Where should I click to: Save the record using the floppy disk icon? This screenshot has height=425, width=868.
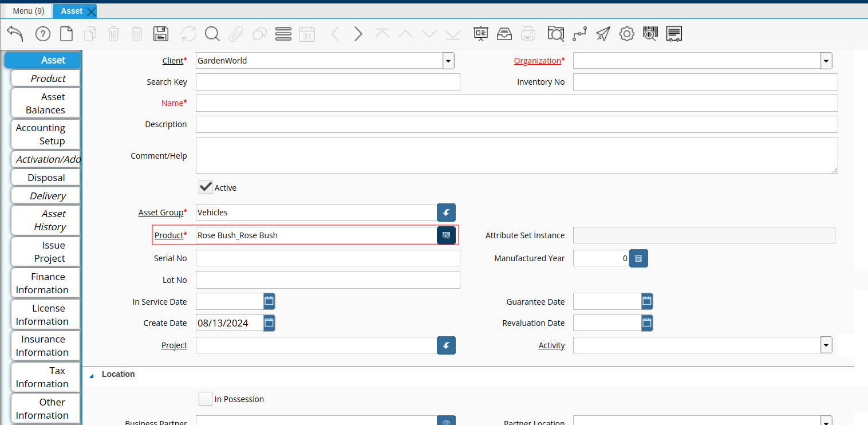click(x=161, y=34)
